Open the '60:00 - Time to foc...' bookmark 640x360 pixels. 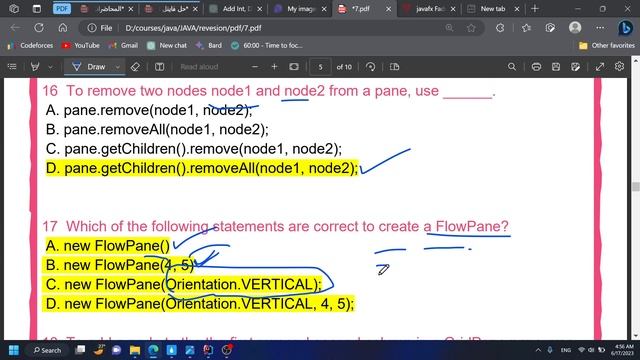267,45
